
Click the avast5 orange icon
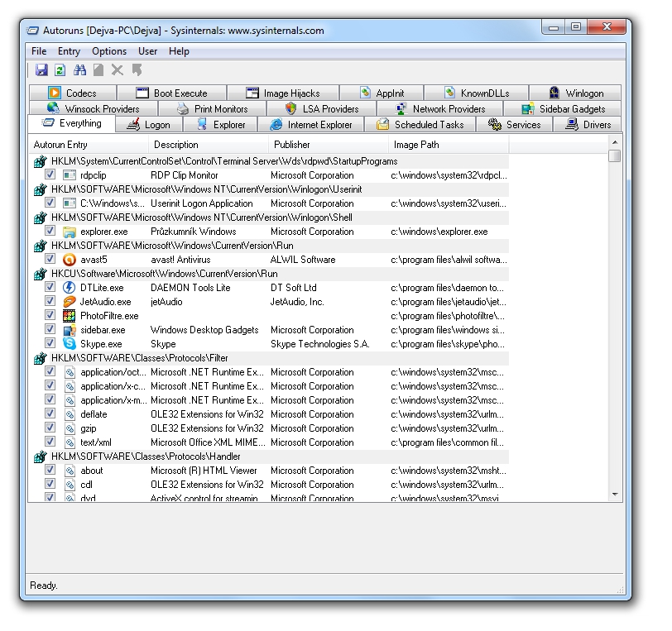[x=70, y=260]
